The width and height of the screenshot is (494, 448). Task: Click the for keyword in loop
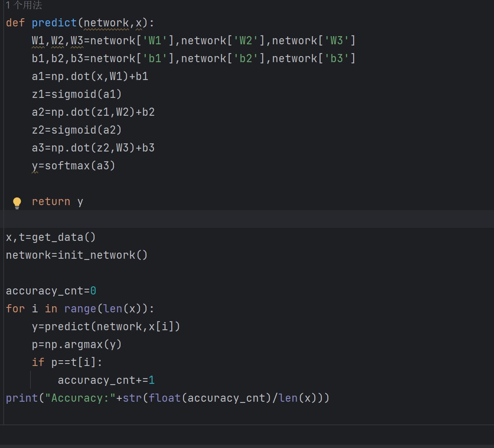(15, 309)
